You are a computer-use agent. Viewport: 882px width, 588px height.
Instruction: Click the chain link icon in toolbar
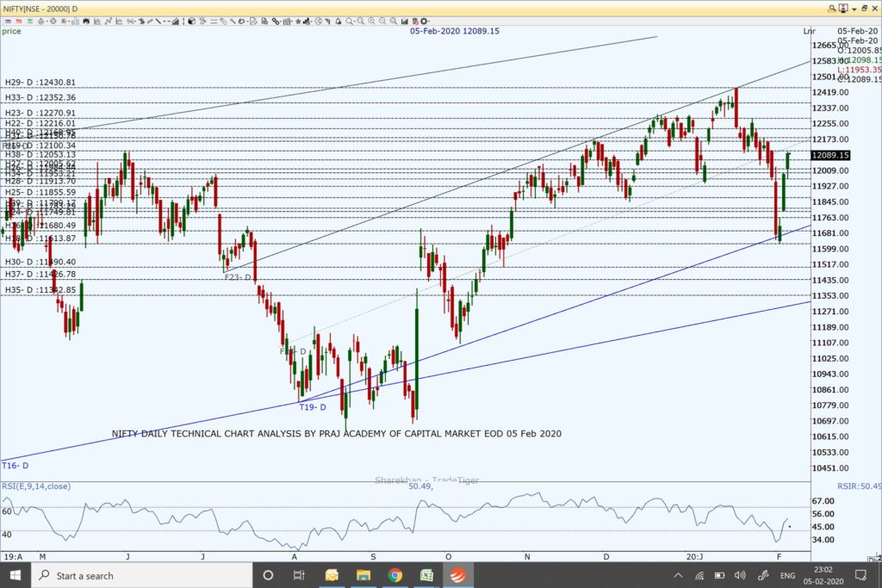click(275, 22)
